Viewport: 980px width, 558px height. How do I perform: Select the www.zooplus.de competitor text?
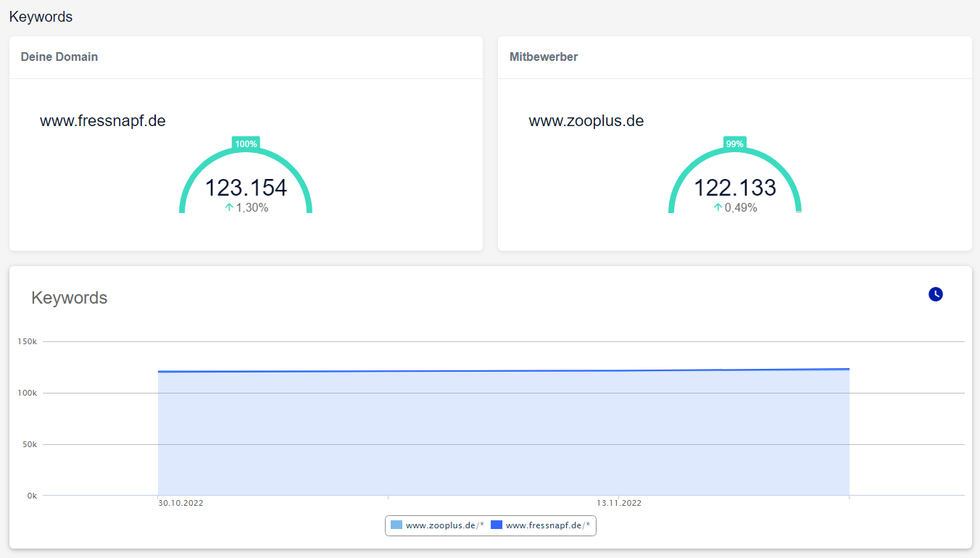(x=586, y=121)
